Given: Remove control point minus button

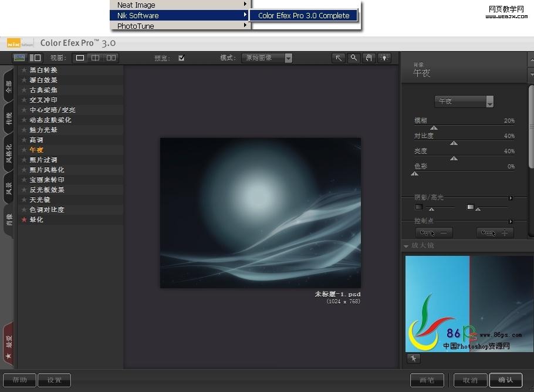Looking at the screenshot, I should [x=434, y=233].
